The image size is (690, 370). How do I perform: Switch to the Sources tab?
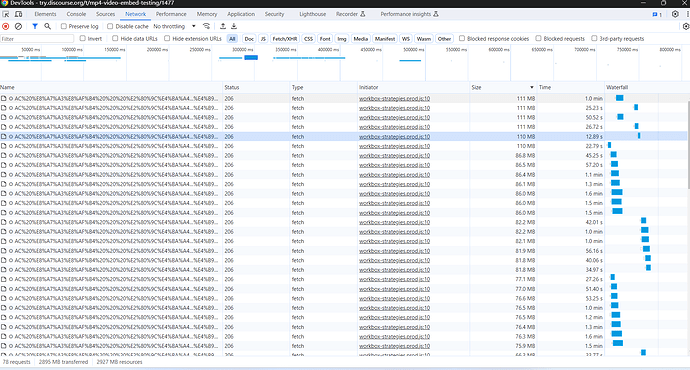pos(106,14)
